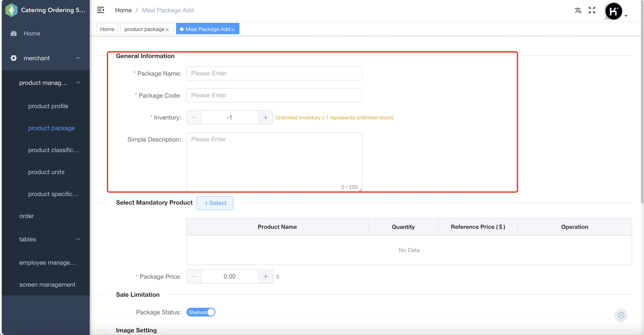This screenshot has height=335, width=644.
Task: Toggle the Package Status Shelves switch
Action: (201, 312)
